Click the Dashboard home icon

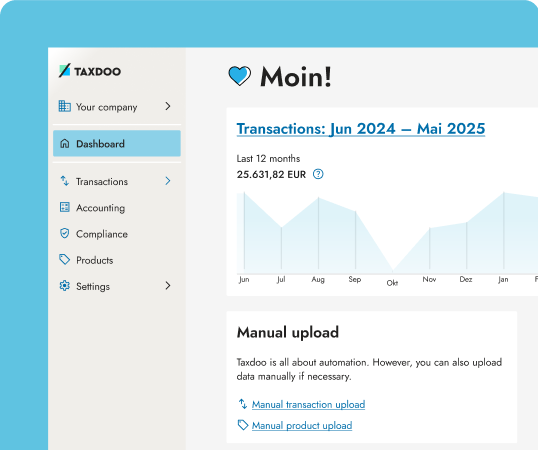(65, 143)
